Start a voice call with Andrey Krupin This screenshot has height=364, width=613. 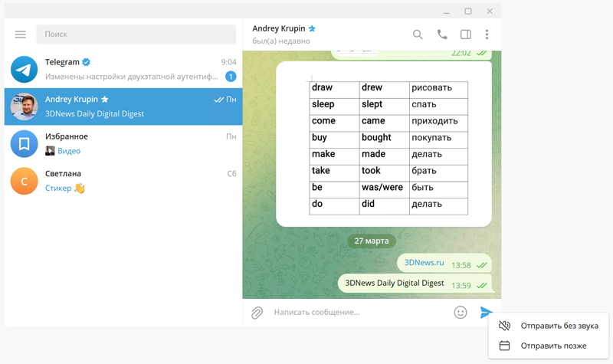[x=441, y=34]
